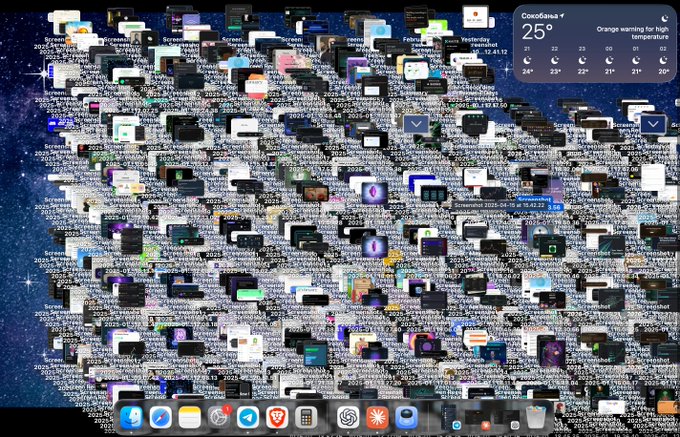Image resolution: width=680 pixels, height=437 pixels.
Task: Restore the minimized Telegram window in the Dock
Action: 449,417
